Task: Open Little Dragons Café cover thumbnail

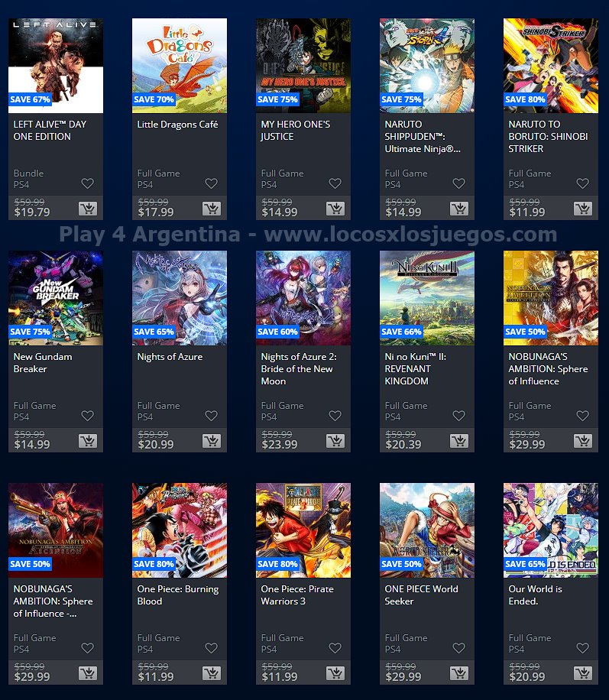Action: 180,66
